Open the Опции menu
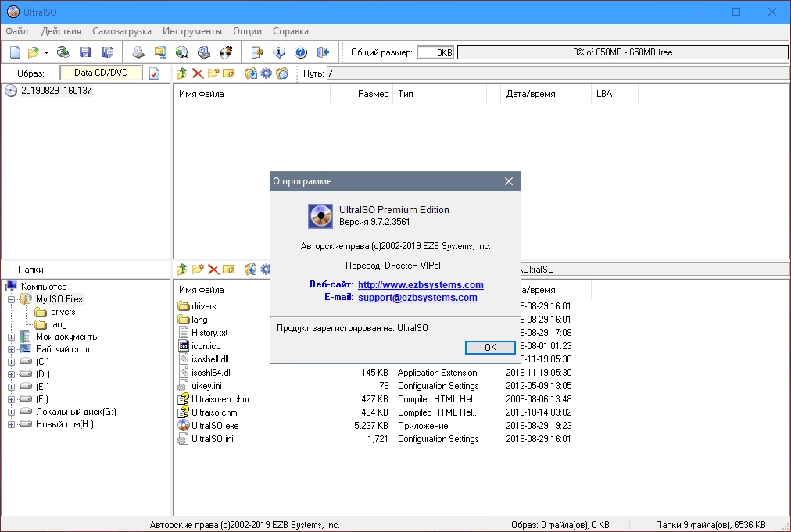 247,31
